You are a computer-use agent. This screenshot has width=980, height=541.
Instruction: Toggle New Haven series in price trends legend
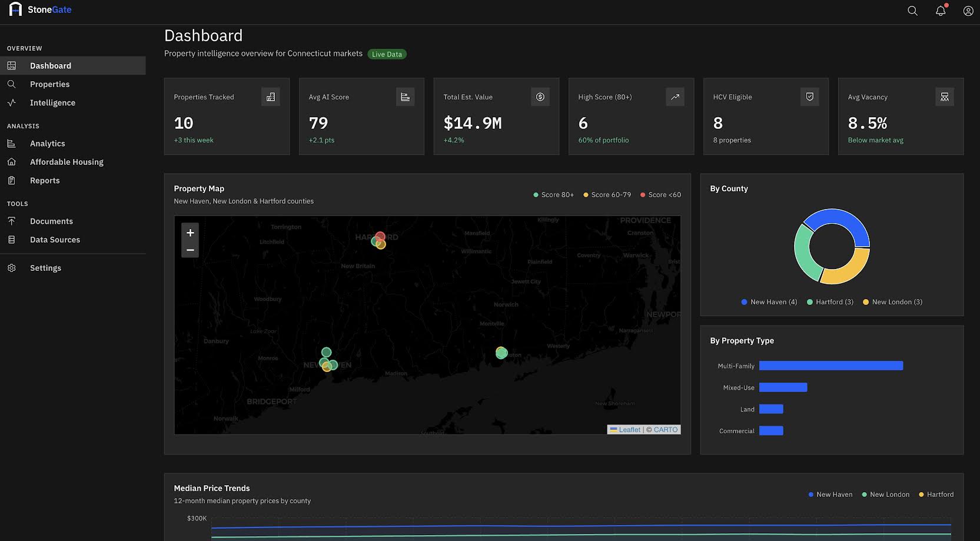pyautogui.click(x=830, y=494)
